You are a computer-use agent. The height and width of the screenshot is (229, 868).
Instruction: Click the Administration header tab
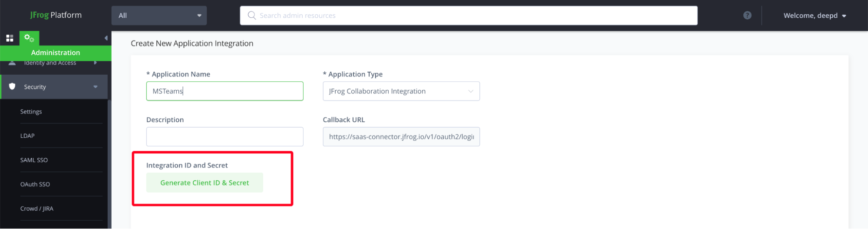(x=56, y=53)
